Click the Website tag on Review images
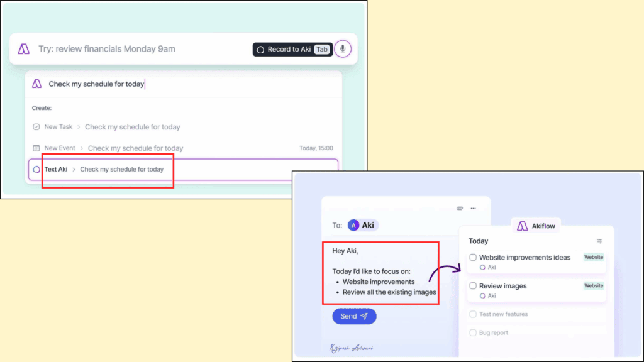Viewport: 644px width, 362px height. pos(593,286)
